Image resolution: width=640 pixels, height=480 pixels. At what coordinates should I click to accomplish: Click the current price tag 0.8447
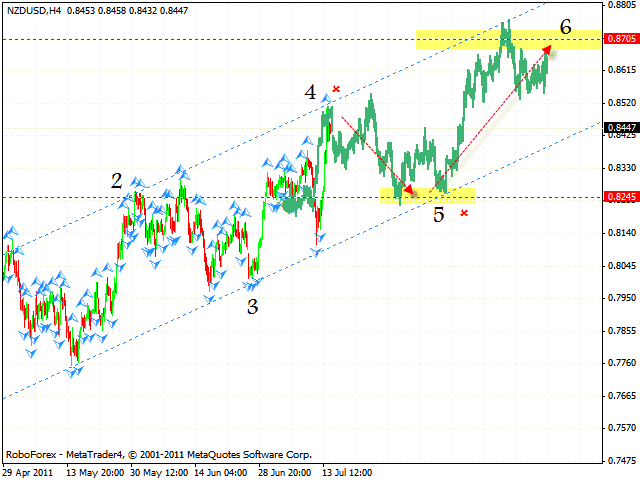coord(621,127)
